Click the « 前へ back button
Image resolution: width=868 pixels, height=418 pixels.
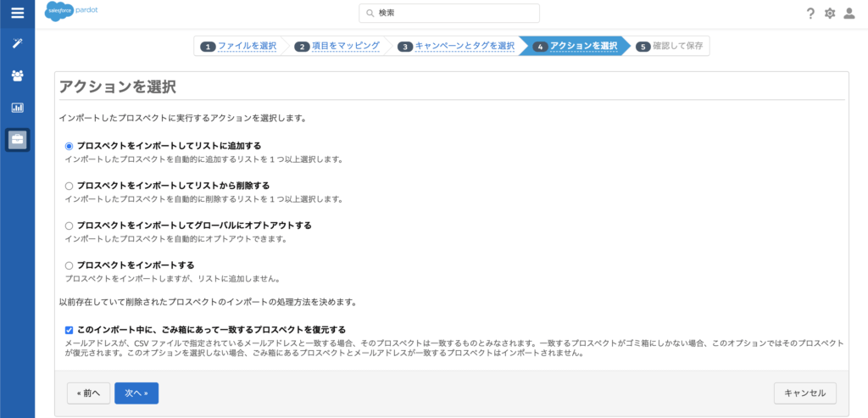[88, 393]
